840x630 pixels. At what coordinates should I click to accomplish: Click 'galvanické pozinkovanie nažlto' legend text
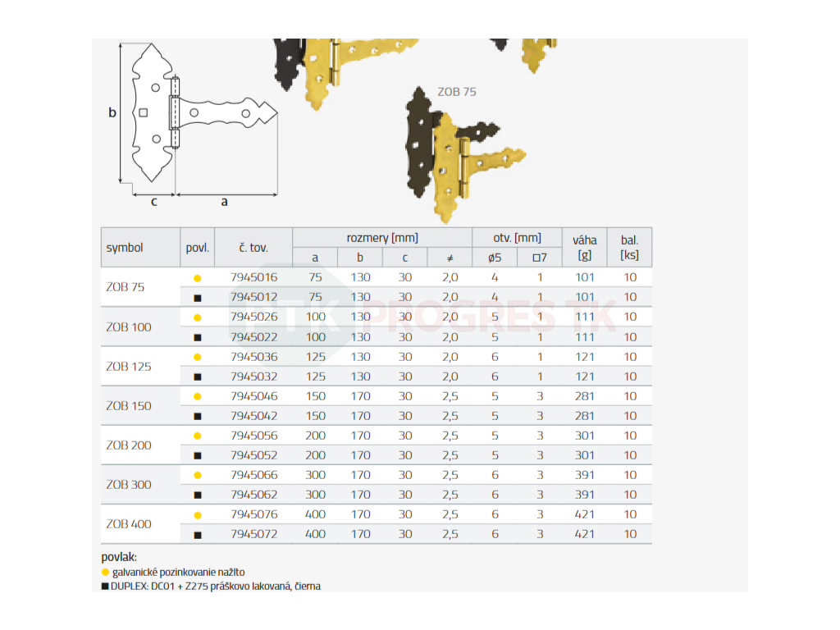[x=178, y=572]
